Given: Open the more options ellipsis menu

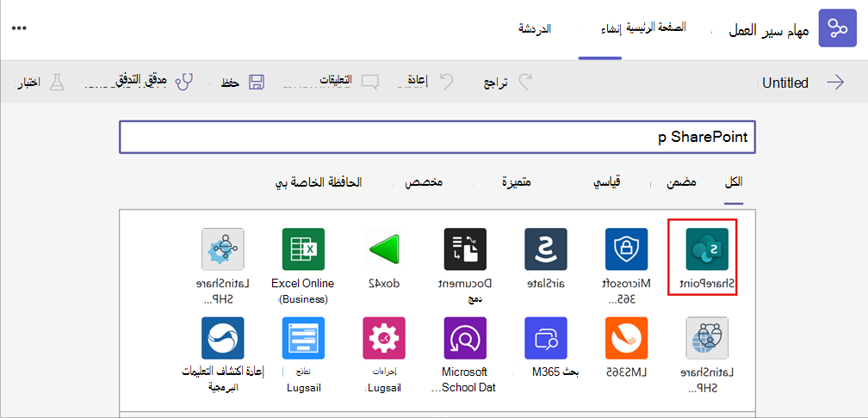Looking at the screenshot, I should tap(19, 28).
